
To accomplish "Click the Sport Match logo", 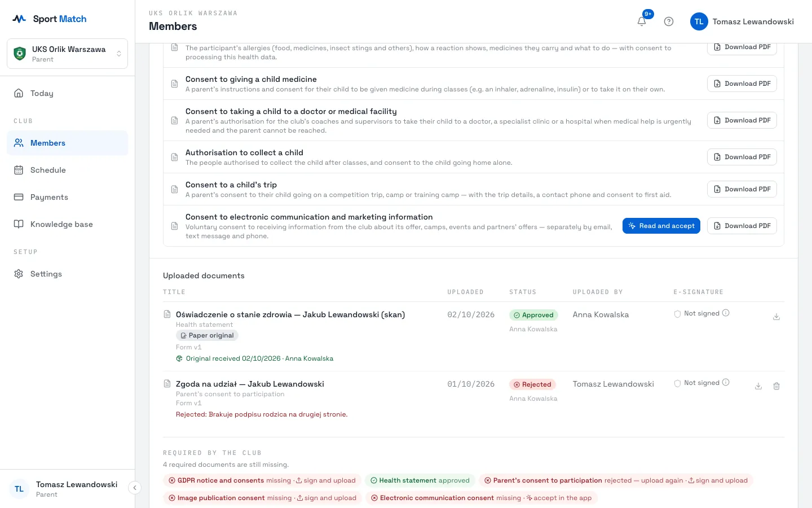I will coord(50,19).
